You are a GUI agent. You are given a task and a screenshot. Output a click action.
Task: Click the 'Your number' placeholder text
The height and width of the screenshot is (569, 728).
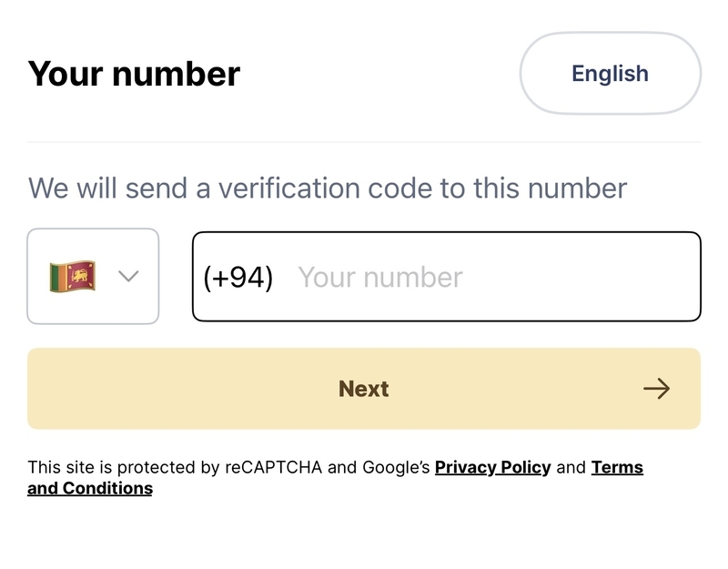[380, 278]
